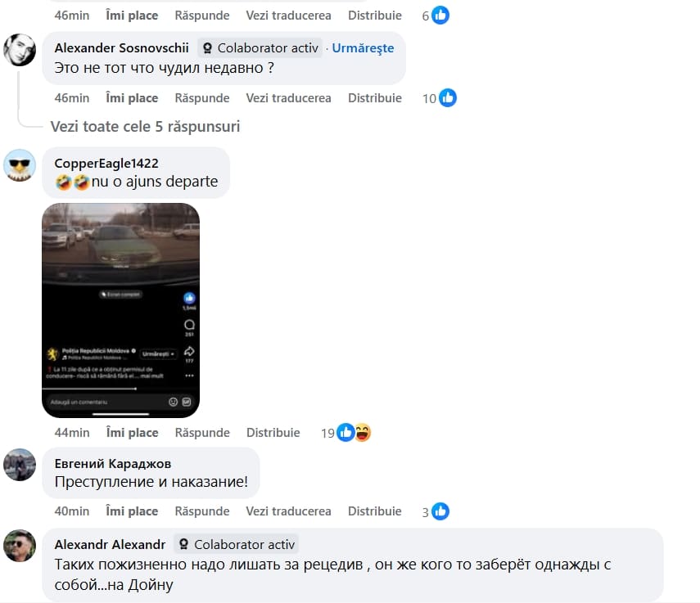The image size is (700, 603).
Task: Click the like icon with 3 reactions
Action: pyautogui.click(x=440, y=511)
